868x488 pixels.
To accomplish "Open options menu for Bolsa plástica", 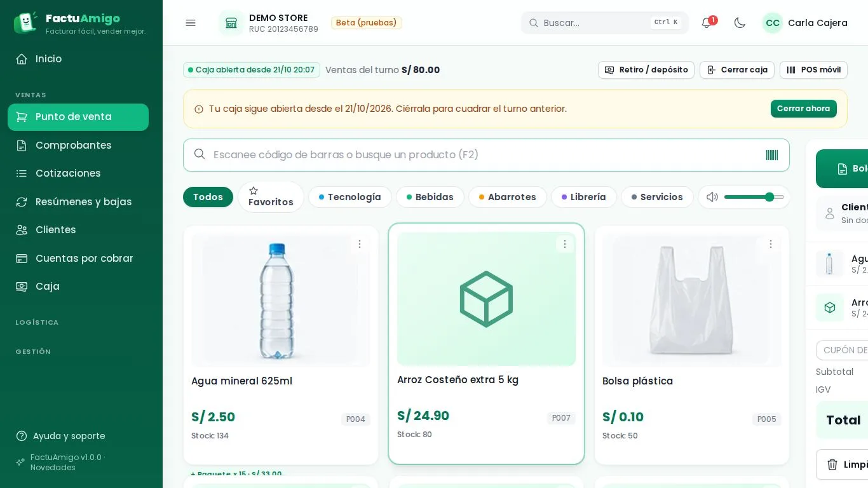I will point(771,244).
